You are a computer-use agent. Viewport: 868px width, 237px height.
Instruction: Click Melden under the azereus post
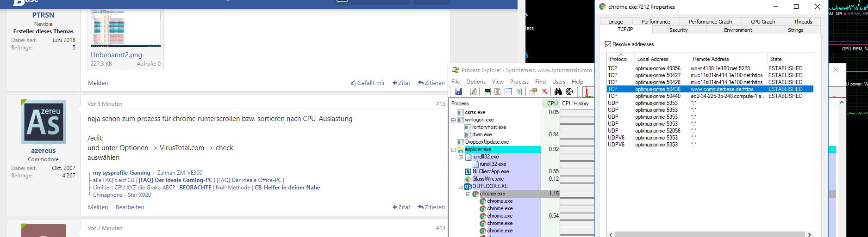coord(98,207)
